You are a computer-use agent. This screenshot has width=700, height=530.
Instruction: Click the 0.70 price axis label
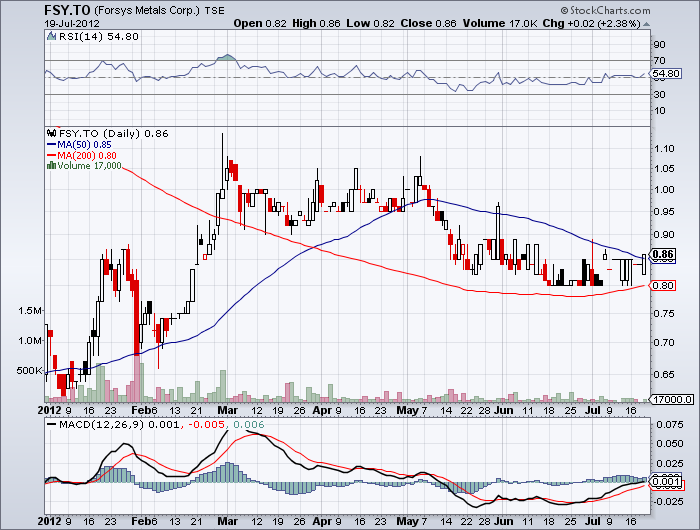(x=664, y=343)
